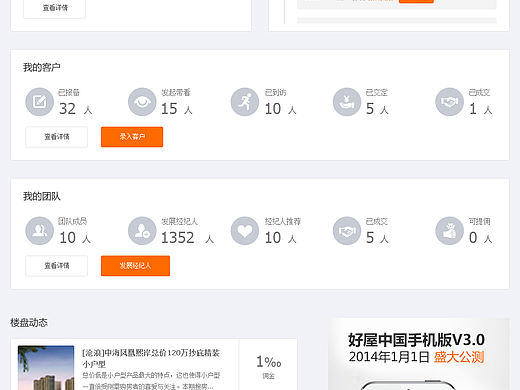Click the 我的客户 section heading

pos(42,68)
